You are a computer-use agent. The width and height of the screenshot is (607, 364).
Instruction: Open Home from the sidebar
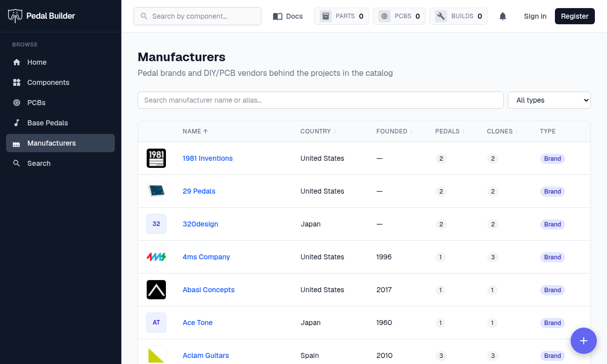(60, 62)
